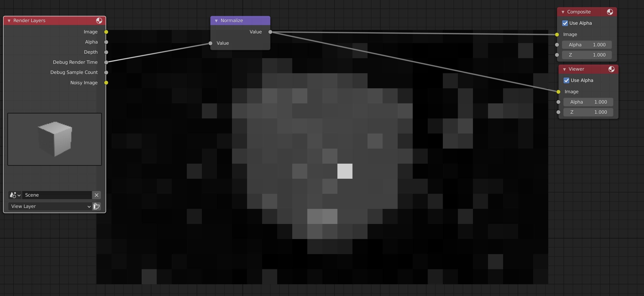Open the View Layer dropdown
This screenshot has height=296, width=644.
[x=50, y=207]
